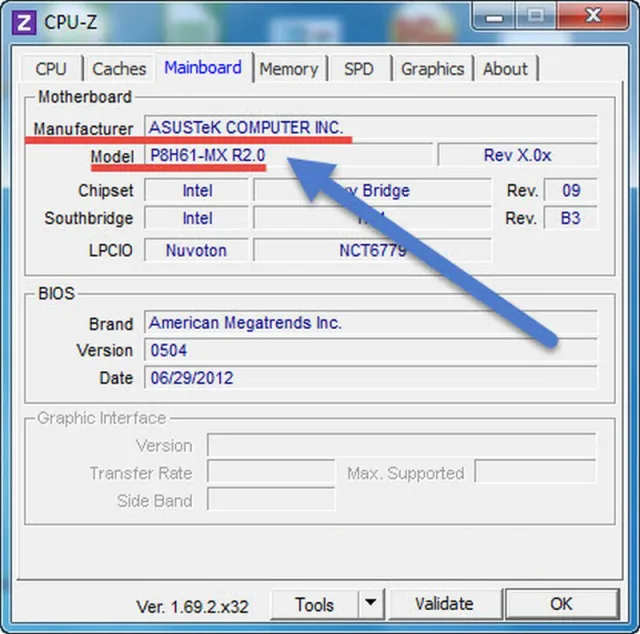Click the Bridge chipset name field
640x634 pixels.
[372, 190]
